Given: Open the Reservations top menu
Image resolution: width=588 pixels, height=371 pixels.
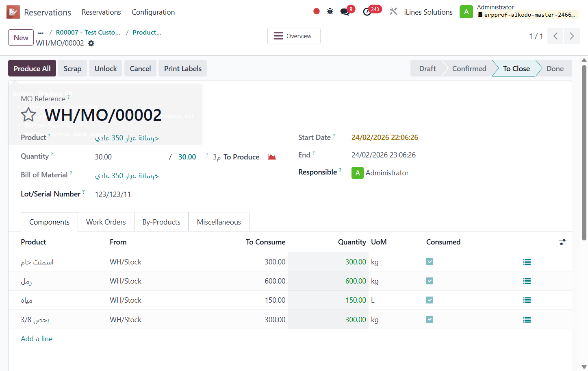Looking at the screenshot, I should (101, 12).
